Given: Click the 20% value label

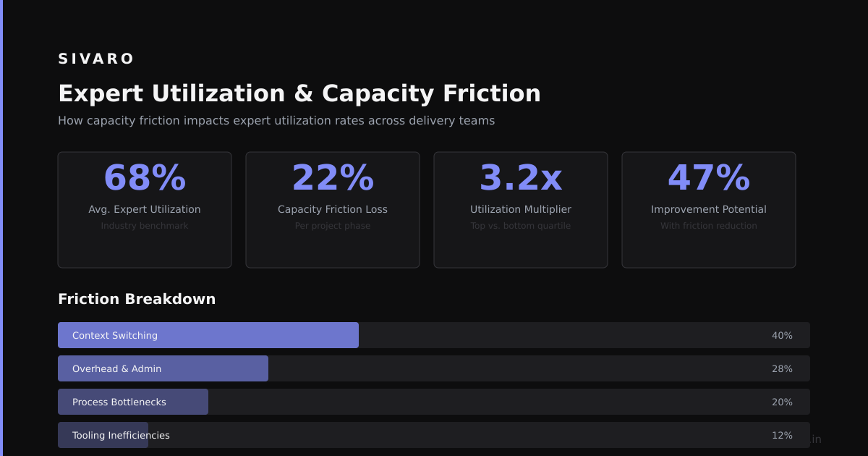Looking at the screenshot, I should (x=782, y=402).
